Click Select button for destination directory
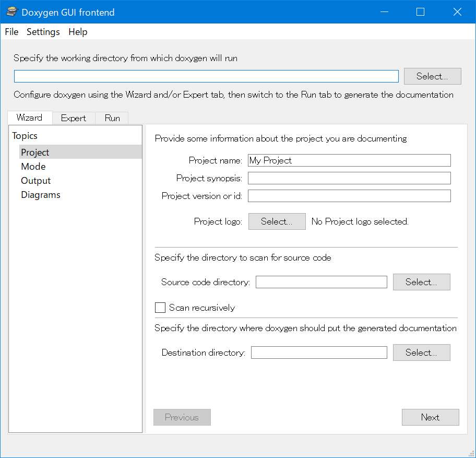This screenshot has height=458, width=476. [x=421, y=353]
